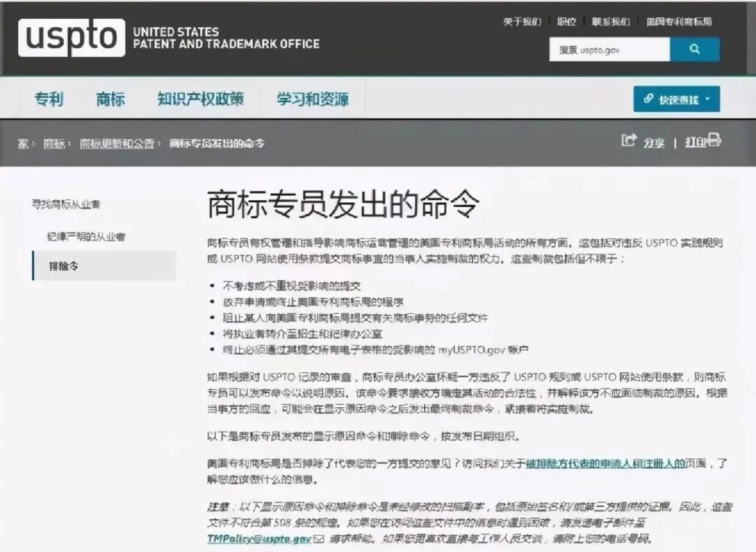The image size is (756, 552).
Task: Click the 打印 link
Action: point(696,142)
